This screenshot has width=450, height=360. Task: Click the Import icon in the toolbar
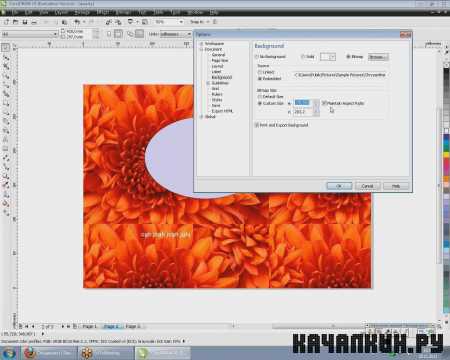pos(108,22)
